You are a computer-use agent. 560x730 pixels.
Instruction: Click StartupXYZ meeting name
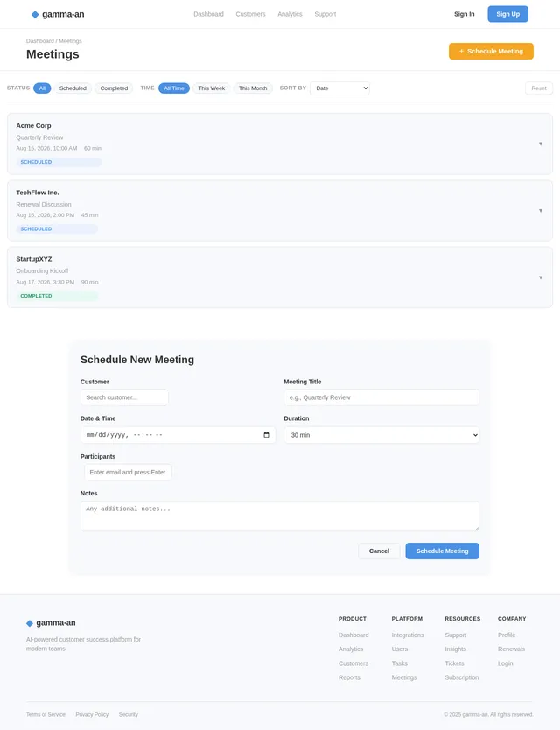(x=34, y=259)
